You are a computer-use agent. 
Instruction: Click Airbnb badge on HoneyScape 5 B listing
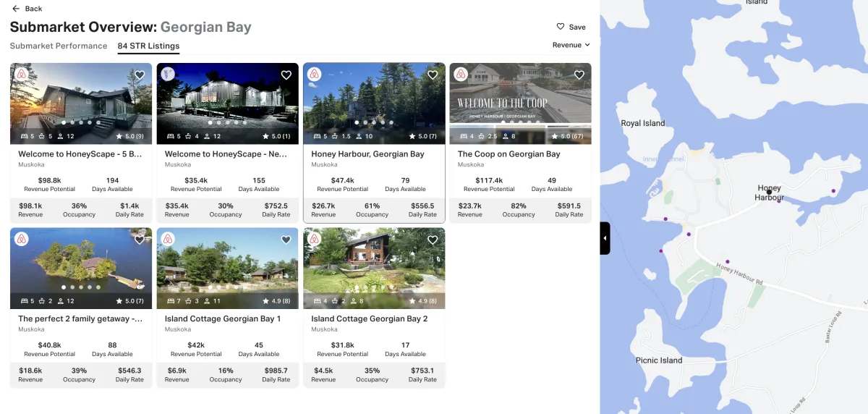tap(22, 74)
